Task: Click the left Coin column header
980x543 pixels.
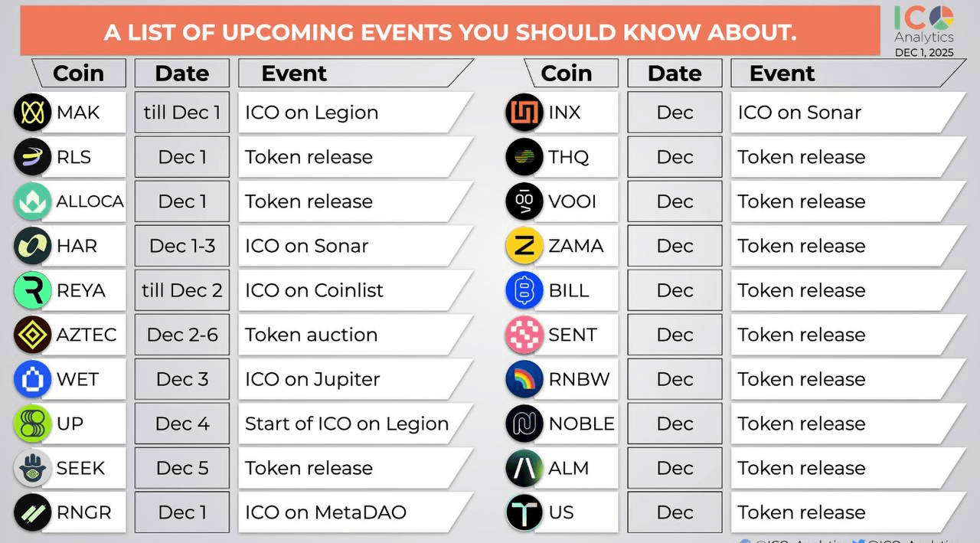Action: point(77,74)
